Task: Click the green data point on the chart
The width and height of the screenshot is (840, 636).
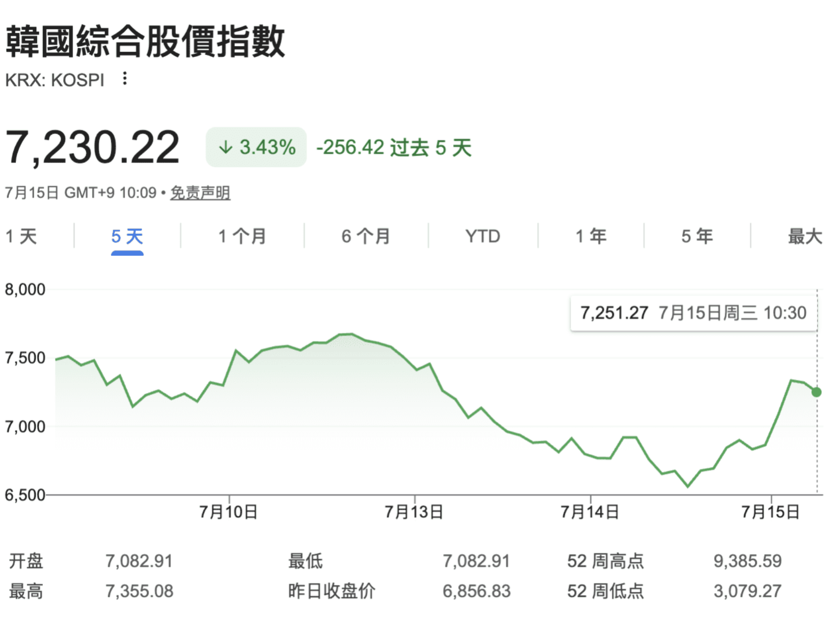Action: pyautogui.click(x=816, y=392)
